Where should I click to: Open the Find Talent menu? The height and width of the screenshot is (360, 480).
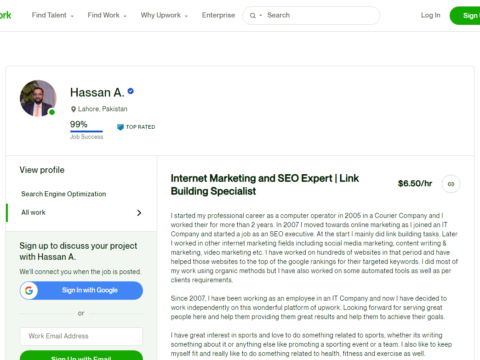[53, 15]
